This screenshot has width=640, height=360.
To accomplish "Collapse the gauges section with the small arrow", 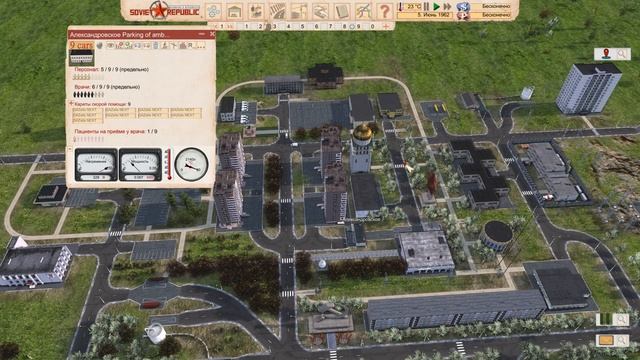I will pos(69,149).
